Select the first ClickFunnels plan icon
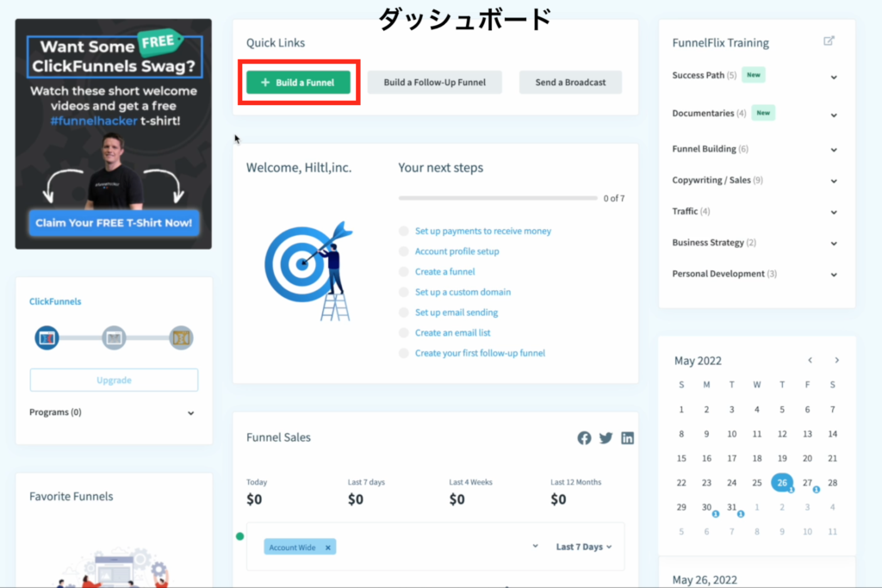Image resolution: width=882 pixels, height=588 pixels. [47, 337]
